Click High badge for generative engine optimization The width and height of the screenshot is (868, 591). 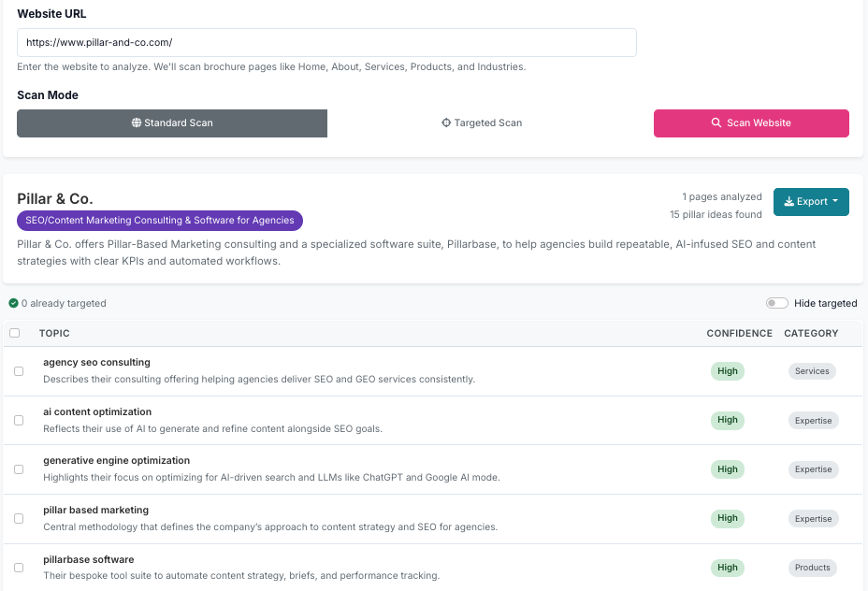pos(728,469)
